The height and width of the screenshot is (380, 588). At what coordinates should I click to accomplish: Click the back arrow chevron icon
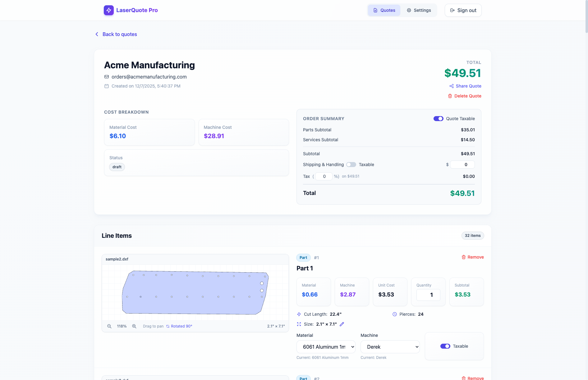pos(97,34)
